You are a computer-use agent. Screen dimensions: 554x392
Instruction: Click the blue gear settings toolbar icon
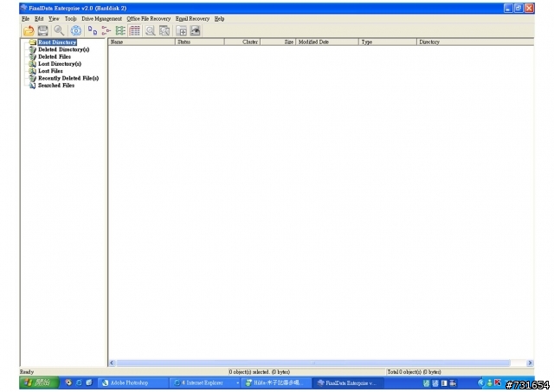coord(75,31)
